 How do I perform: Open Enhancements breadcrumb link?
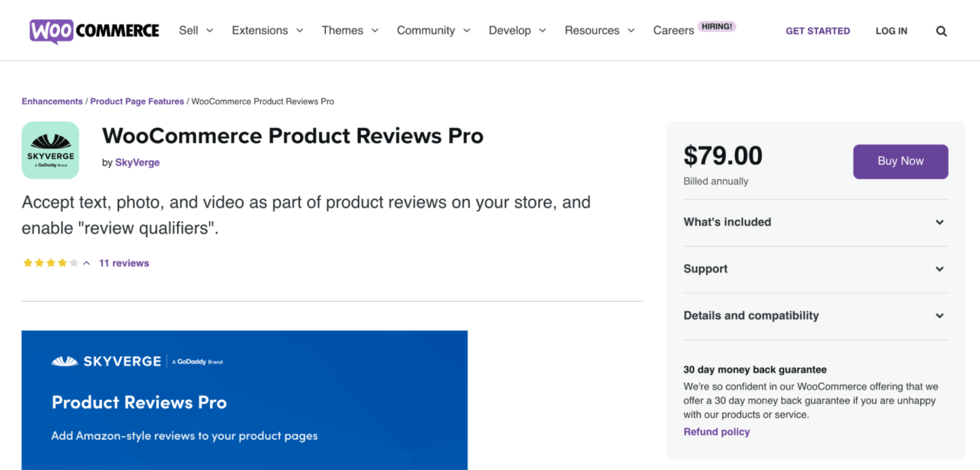point(52,101)
